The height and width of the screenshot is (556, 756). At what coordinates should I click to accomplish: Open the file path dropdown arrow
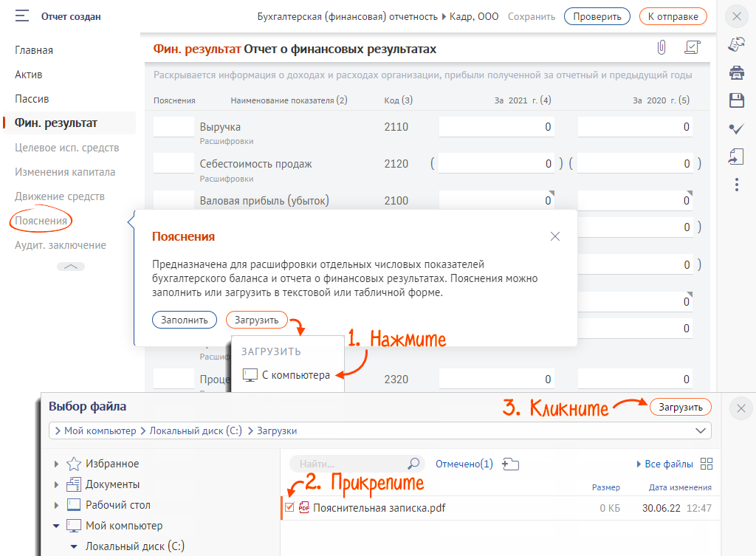pos(700,430)
